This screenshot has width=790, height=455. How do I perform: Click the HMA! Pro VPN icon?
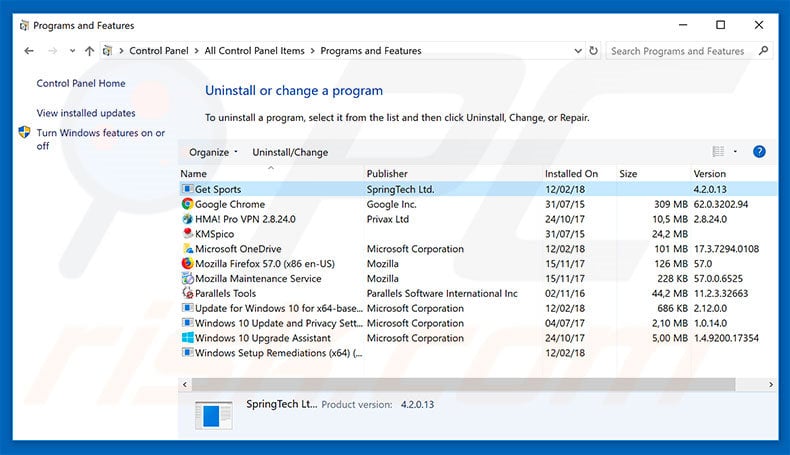coord(187,219)
